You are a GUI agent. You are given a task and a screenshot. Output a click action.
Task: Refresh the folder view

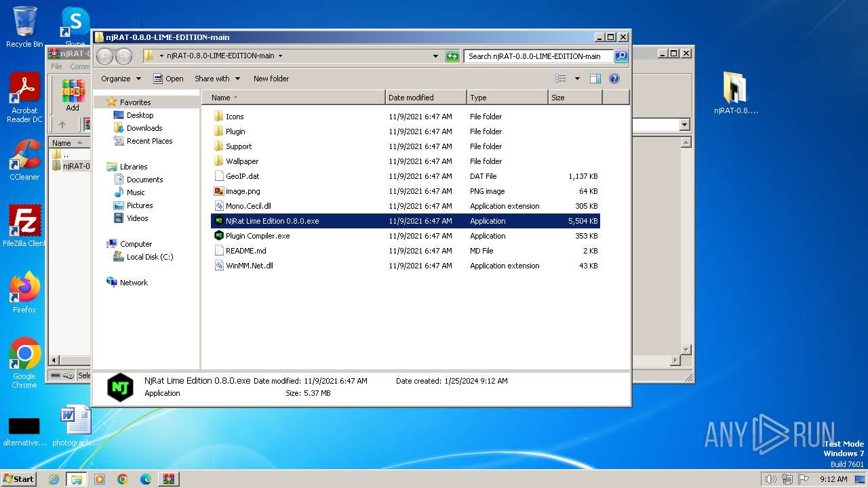pyautogui.click(x=452, y=56)
